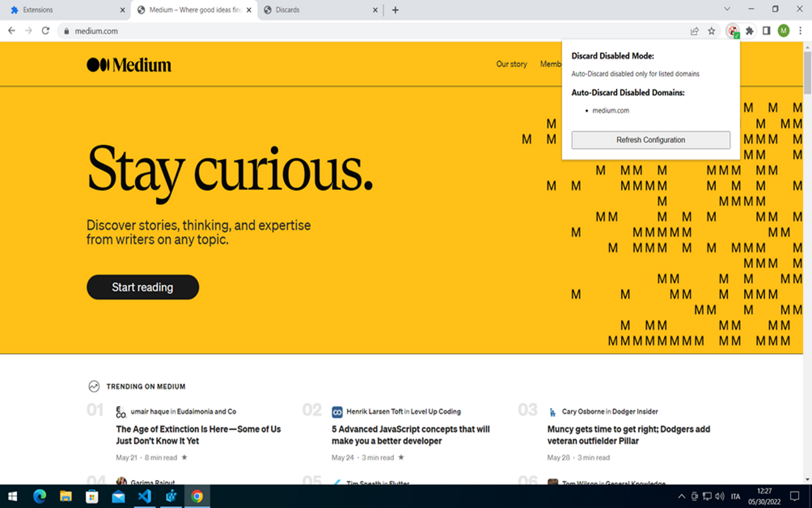
Task: Open the Extensions puzzle menu
Action: tap(750, 30)
